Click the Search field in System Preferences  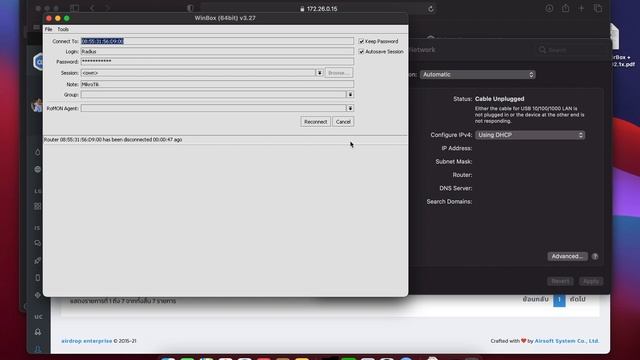click(x=571, y=50)
